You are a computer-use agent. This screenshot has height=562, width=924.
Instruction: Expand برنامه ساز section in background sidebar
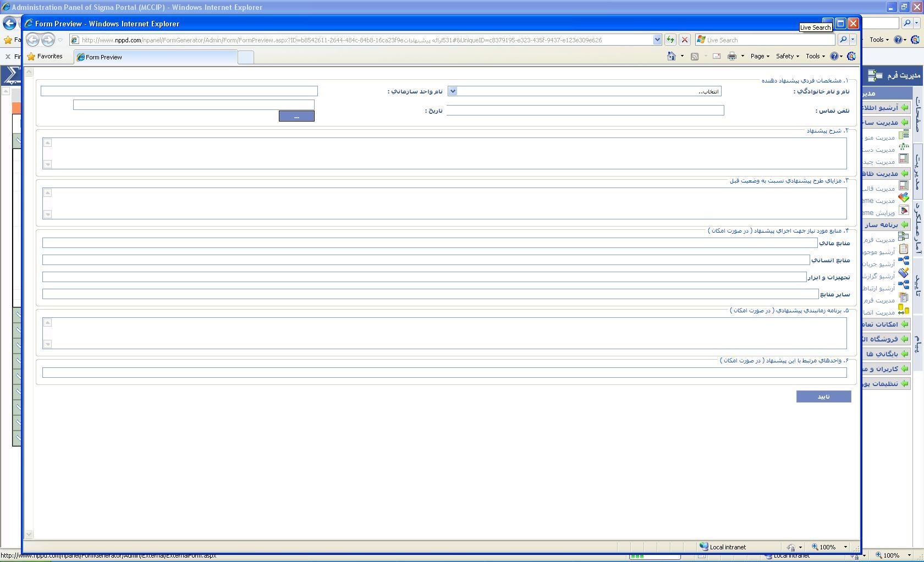coord(886,225)
